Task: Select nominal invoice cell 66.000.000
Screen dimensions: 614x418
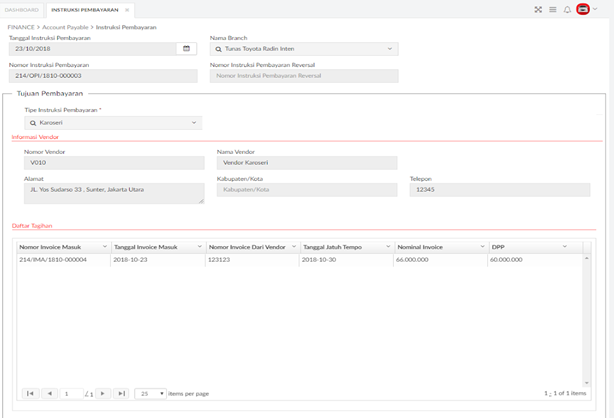Action: click(x=441, y=260)
